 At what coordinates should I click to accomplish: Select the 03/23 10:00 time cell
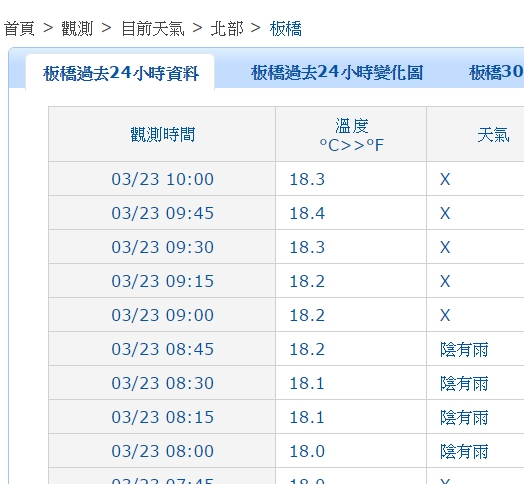click(x=162, y=179)
